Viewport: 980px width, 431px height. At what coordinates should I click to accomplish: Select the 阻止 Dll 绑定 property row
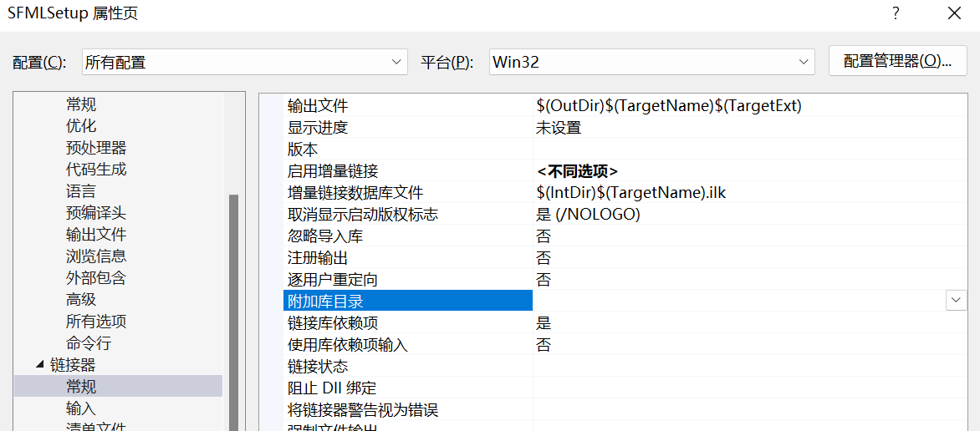click(625, 388)
